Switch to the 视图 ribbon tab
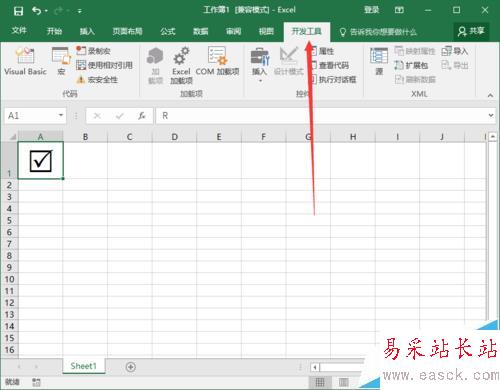Image resolution: width=500 pixels, height=390 pixels. click(266, 31)
